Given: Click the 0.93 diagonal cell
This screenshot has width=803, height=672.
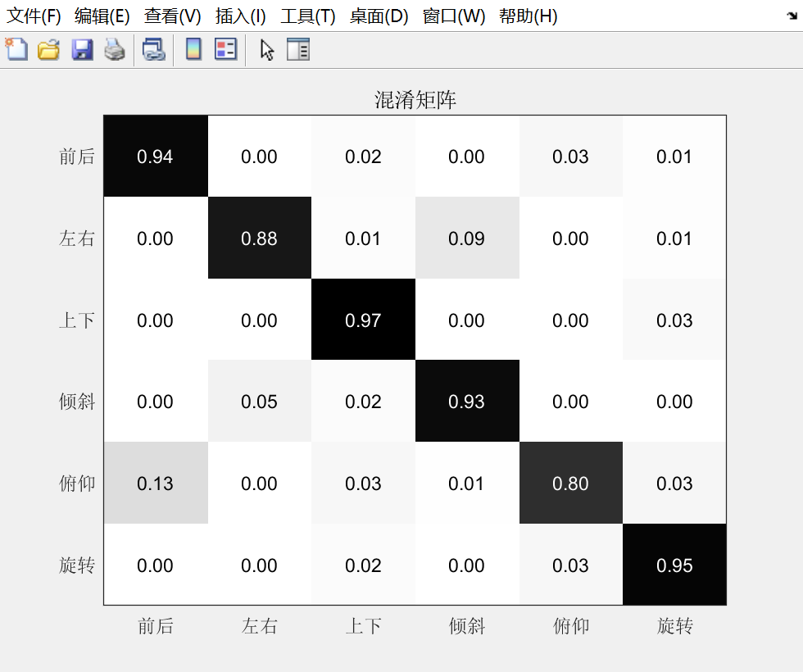Looking at the screenshot, I should pyautogui.click(x=467, y=401).
